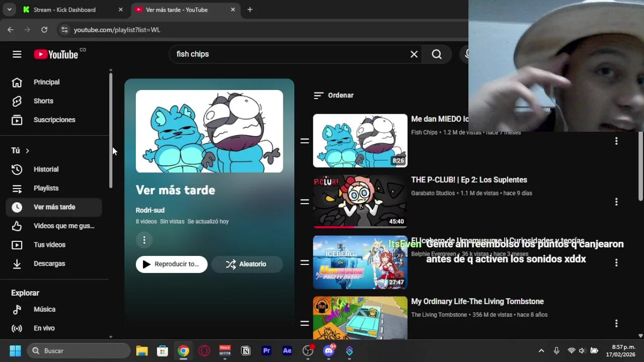Click the address bar URL
This screenshot has width=644, height=362.
(117, 30)
